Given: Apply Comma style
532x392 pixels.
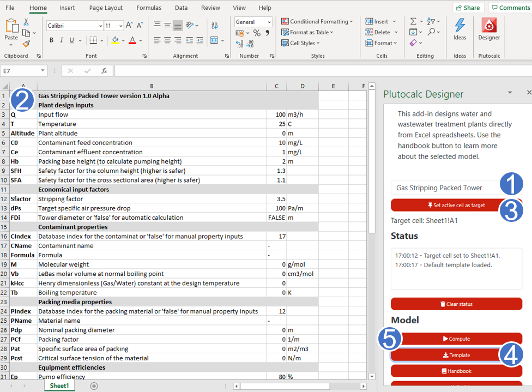Looking at the screenshot, I should (x=267, y=33).
